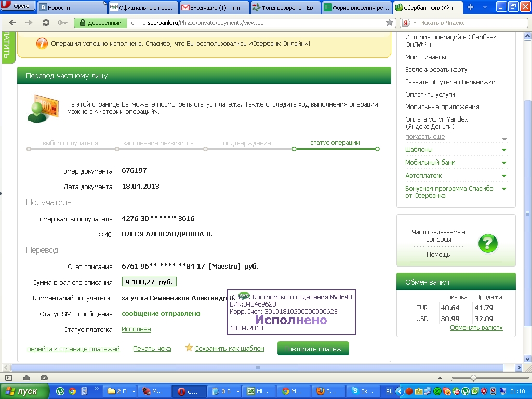Open the password manager key icon
The height and width of the screenshot is (399, 532).
pyautogui.click(x=62, y=23)
